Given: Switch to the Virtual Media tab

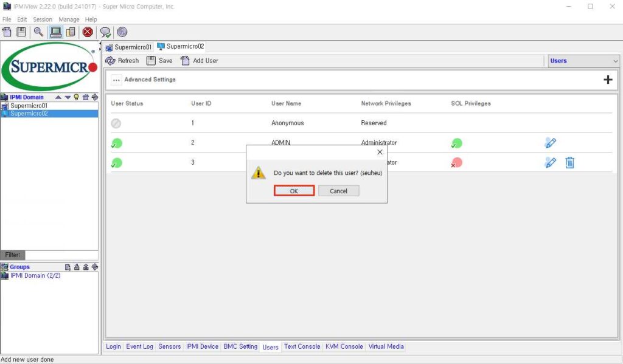Looking at the screenshot, I should 386,346.
